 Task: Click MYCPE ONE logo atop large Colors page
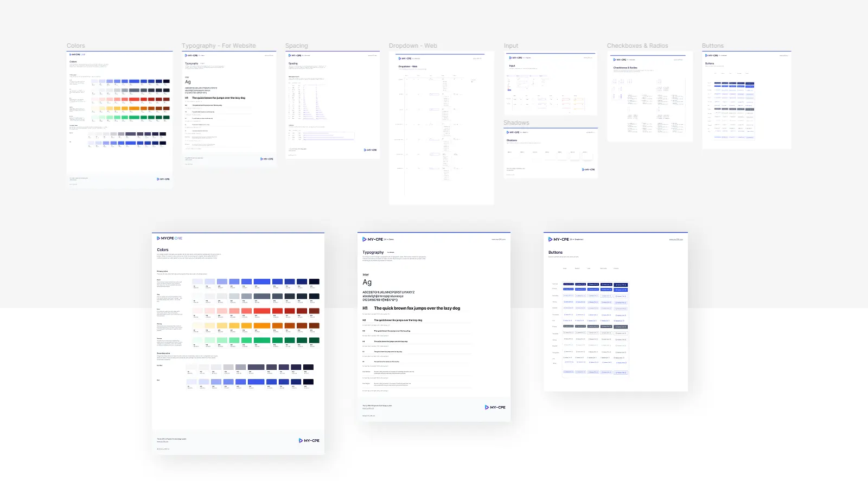(170, 238)
